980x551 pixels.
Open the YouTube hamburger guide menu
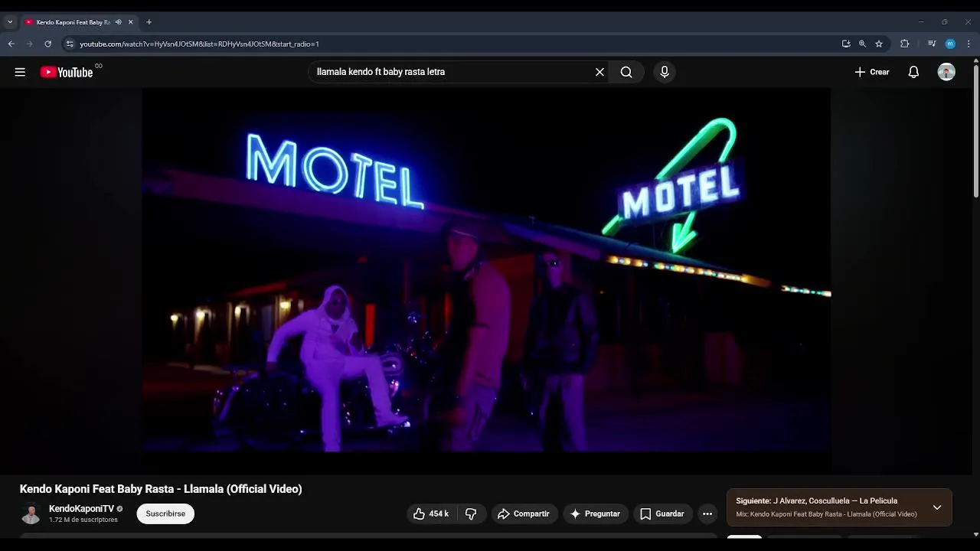(20, 72)
